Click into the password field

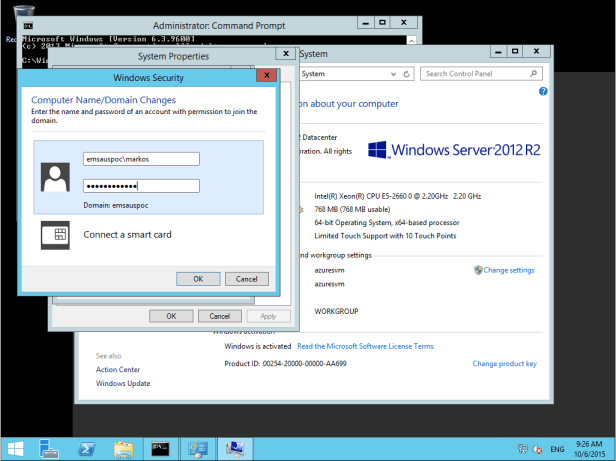tap(141, 186)
